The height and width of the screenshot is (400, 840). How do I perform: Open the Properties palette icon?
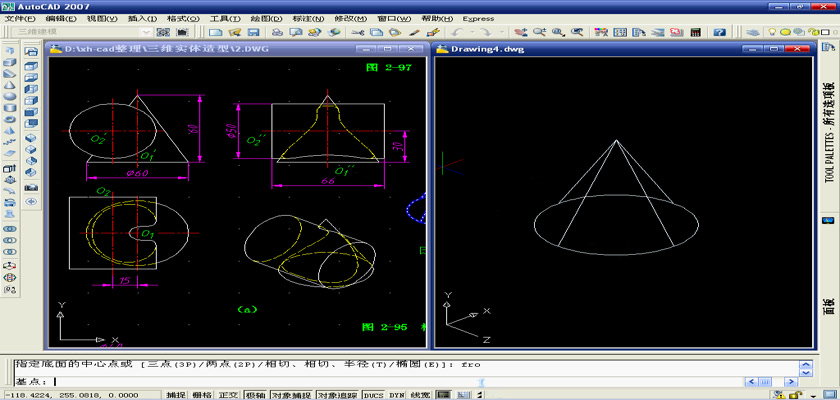pyautogui.click(x=601, y=32)
